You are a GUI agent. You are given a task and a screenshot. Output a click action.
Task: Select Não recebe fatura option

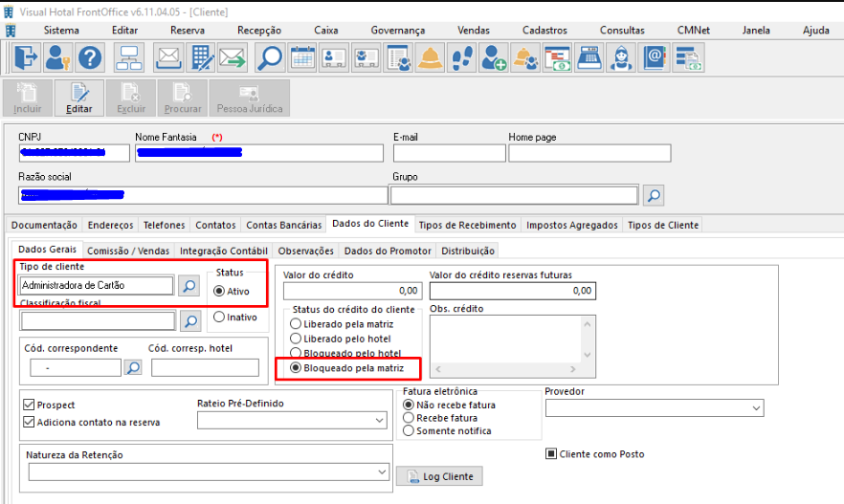[x=409, y=405]
